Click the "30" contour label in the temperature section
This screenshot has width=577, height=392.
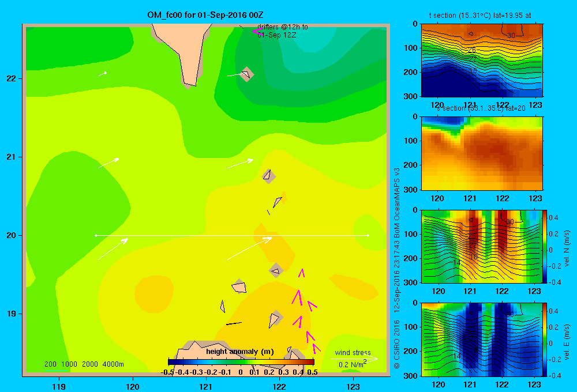(511, 36)
